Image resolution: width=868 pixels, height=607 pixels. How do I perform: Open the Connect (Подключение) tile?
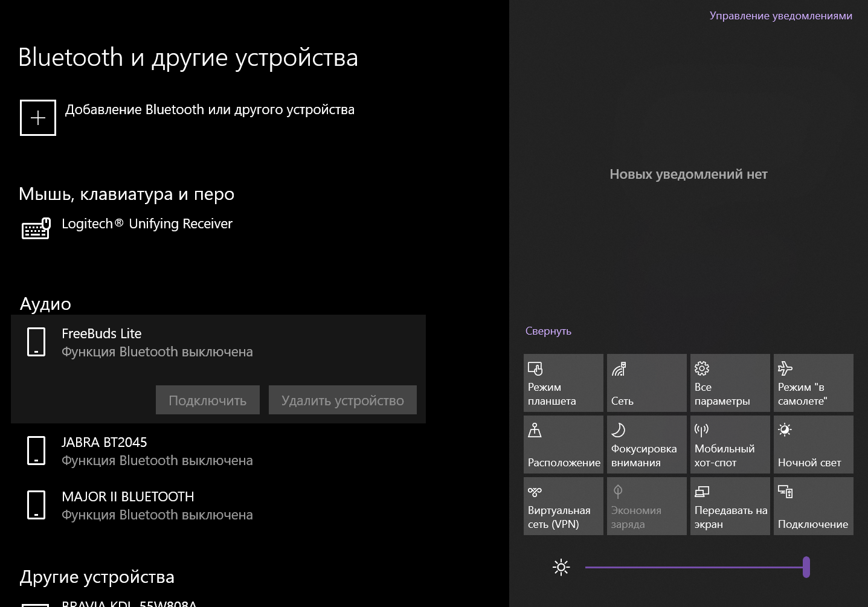pos(814,506)
